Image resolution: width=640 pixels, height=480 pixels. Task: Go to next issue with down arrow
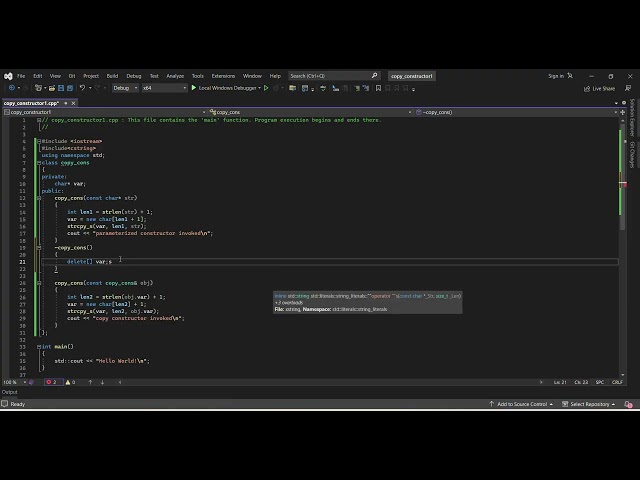click(102, 382)
